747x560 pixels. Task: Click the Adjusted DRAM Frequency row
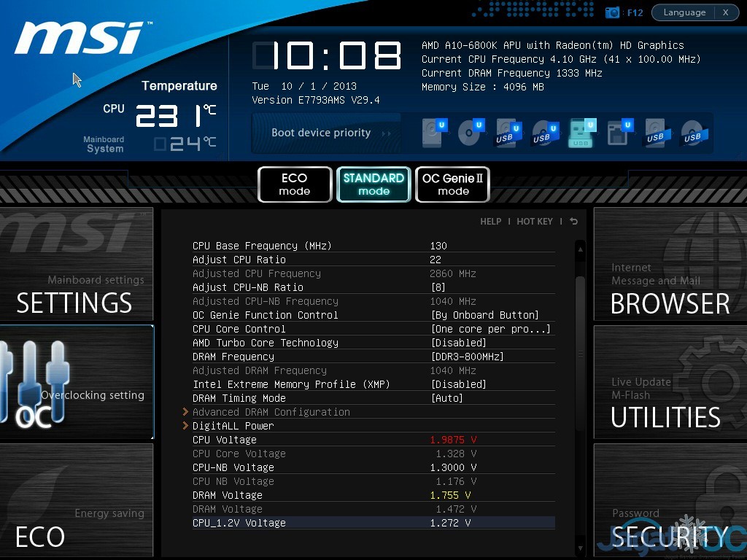click(373, 370)
